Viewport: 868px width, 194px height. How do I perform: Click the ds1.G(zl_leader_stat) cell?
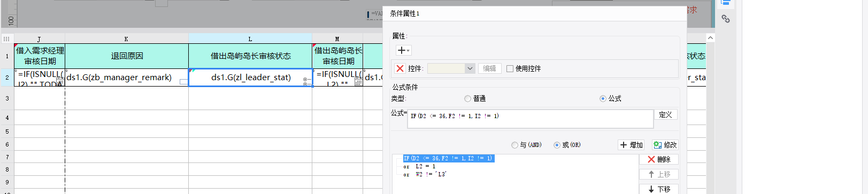click(250, 77)
